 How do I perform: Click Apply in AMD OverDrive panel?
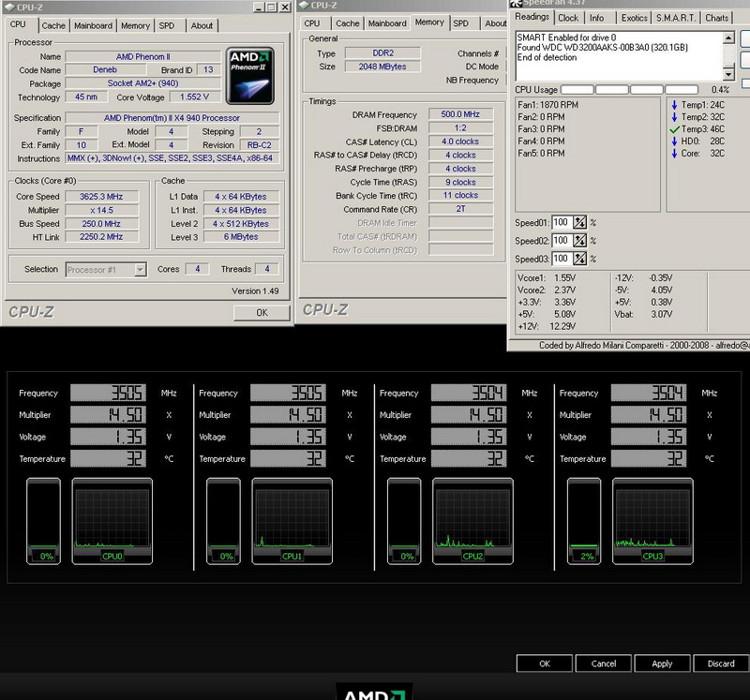(x=662, y=663)
